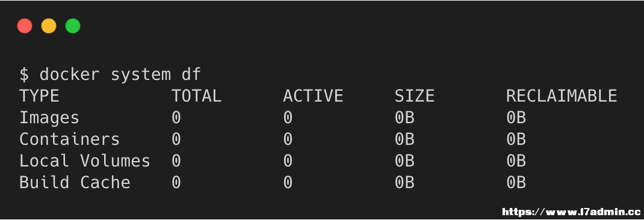Click Local Volumes RECLAIMABLE value 0B
The height and width of the screenshot is (220, 644).
516,160
